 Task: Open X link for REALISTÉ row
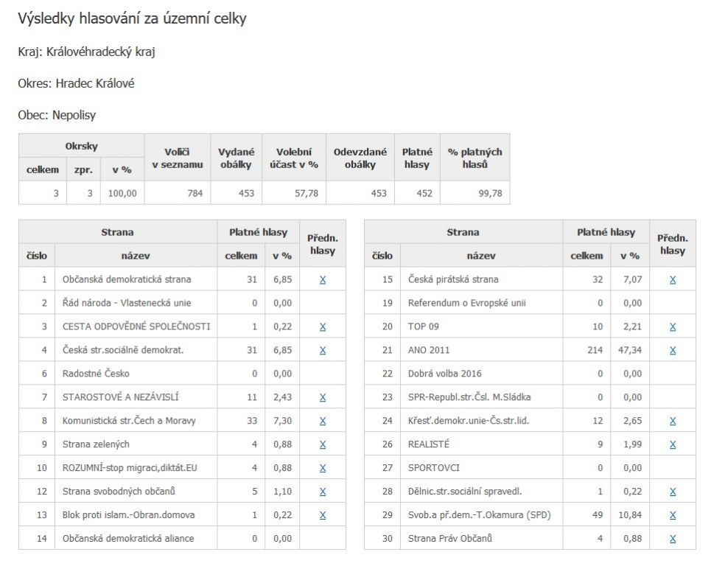pyautogui.click(x=673, y=444)
